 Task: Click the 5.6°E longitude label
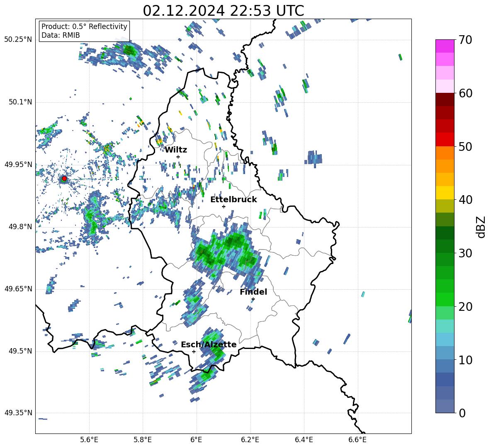[89, 440]
